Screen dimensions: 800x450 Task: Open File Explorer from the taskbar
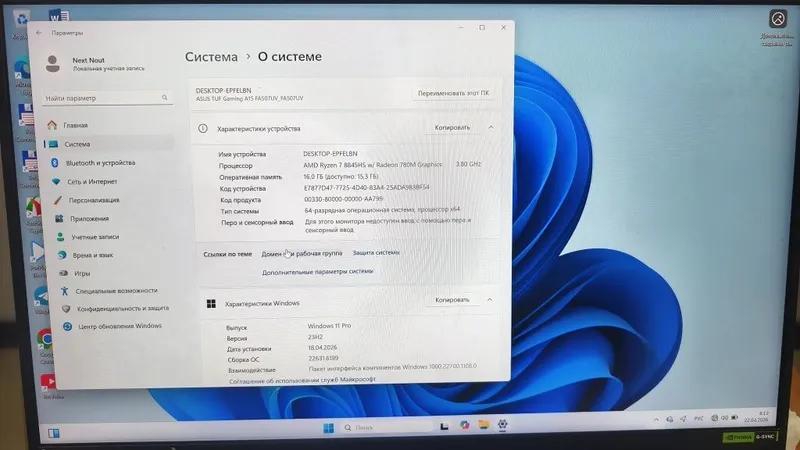483,424
